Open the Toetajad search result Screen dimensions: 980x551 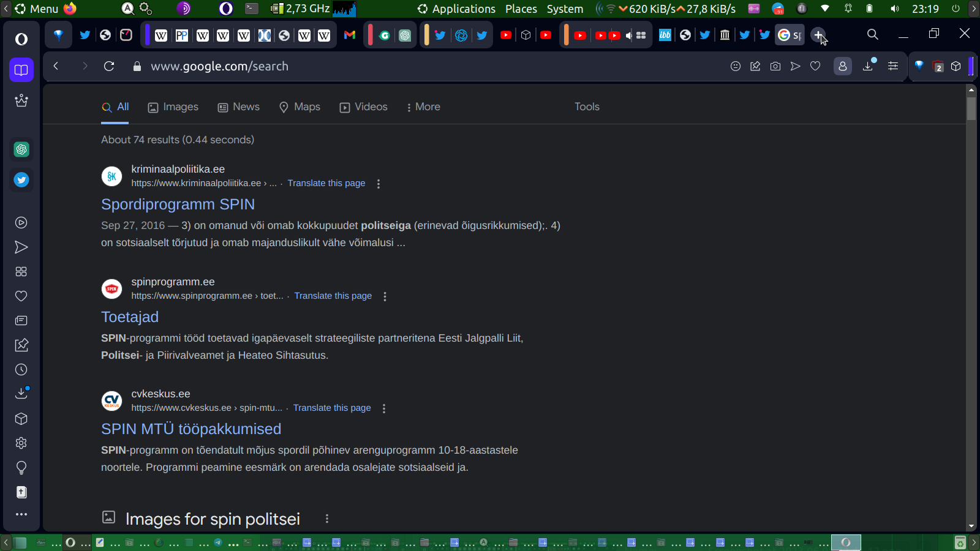click(x=130, y=317)
